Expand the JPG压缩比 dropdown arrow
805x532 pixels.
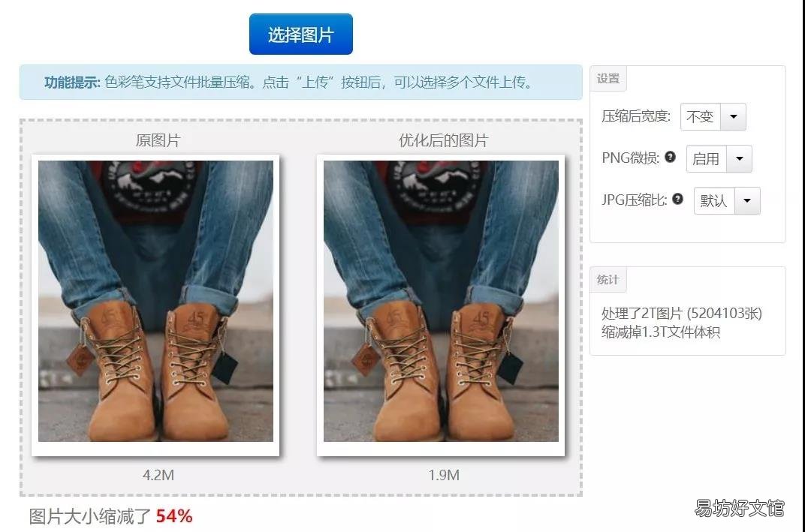click(747, 200)
